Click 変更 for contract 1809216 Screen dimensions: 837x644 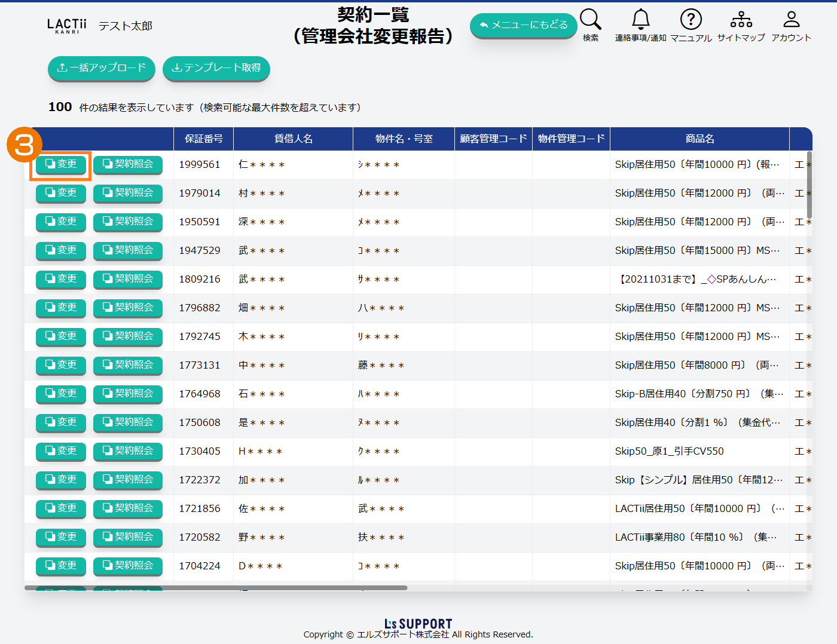coord(61,279)
